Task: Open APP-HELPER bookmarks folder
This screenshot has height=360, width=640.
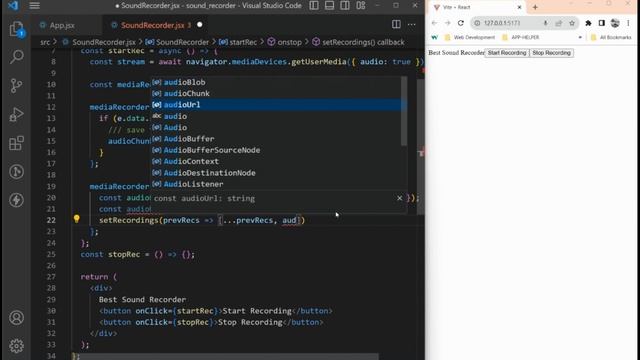Action: pyautogui.click(x=520, y=37)
